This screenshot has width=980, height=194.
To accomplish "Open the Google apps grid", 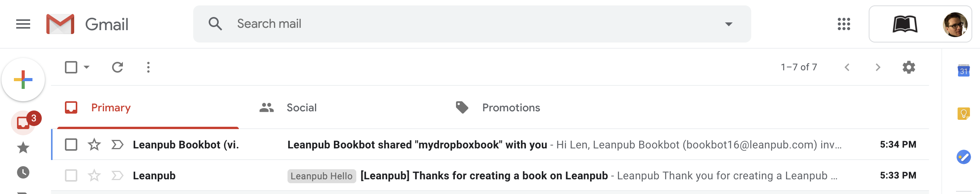I will tap(844, 24).
